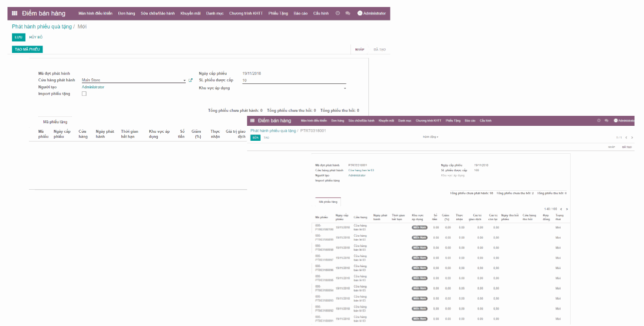Screen dimensions: 644x326
Task: Open the chat icon on the second window header
Action: click(x=605, y=120)
